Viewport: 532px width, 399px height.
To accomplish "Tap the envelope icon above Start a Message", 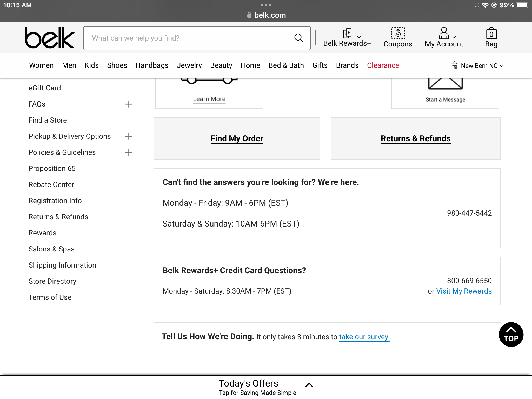I will click(445, 84).
